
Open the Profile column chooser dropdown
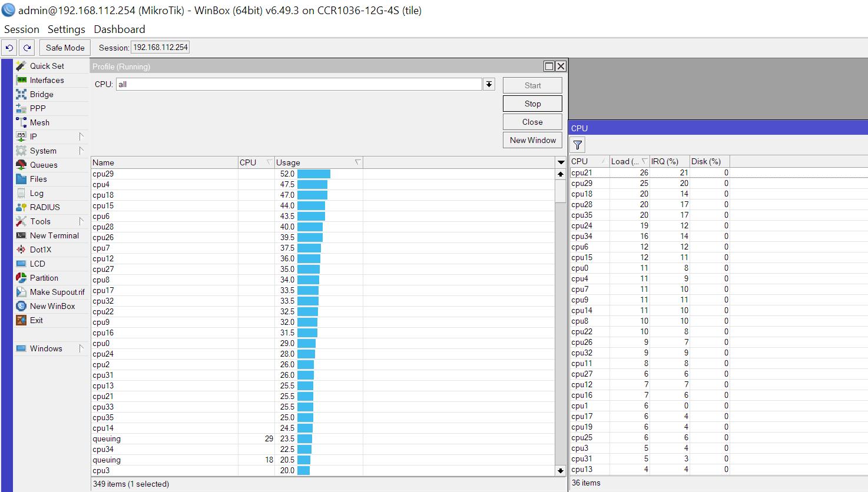tap(561, 162)
